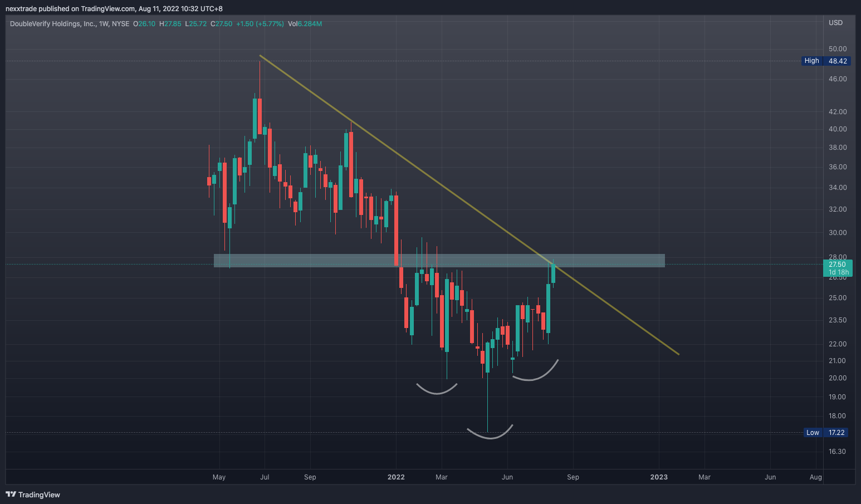Viewport: 861px width, 504px height.
Task: Click the 30.00 price axis label
Action: [838, 233]
